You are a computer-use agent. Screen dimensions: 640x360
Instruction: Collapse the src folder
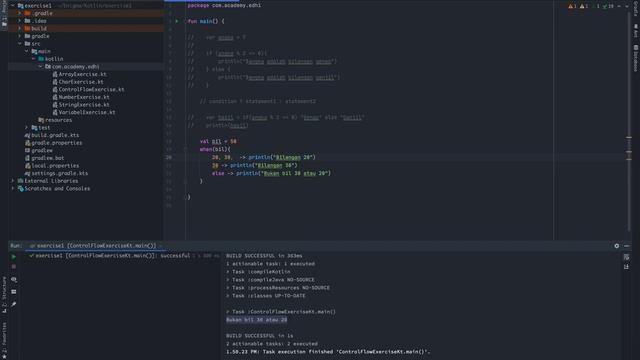[20, 44]
